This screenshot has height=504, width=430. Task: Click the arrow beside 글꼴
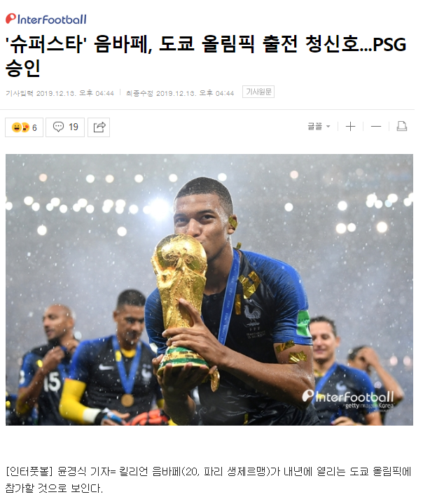pos(328,127)
